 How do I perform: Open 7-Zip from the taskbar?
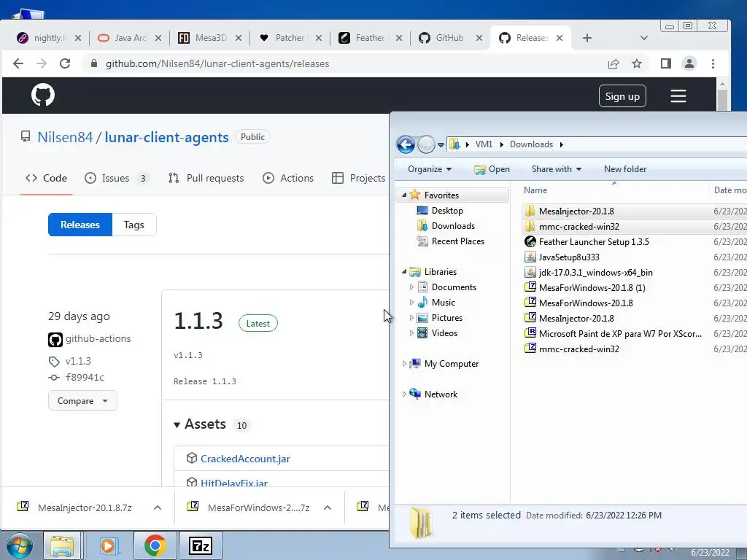pos(200,545)
